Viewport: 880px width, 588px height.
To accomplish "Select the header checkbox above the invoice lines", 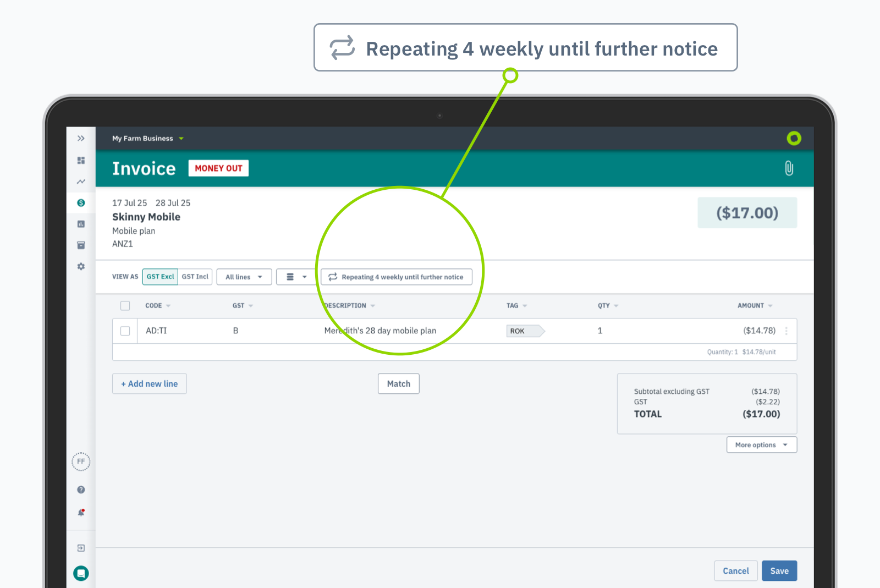I will point(125,305).
